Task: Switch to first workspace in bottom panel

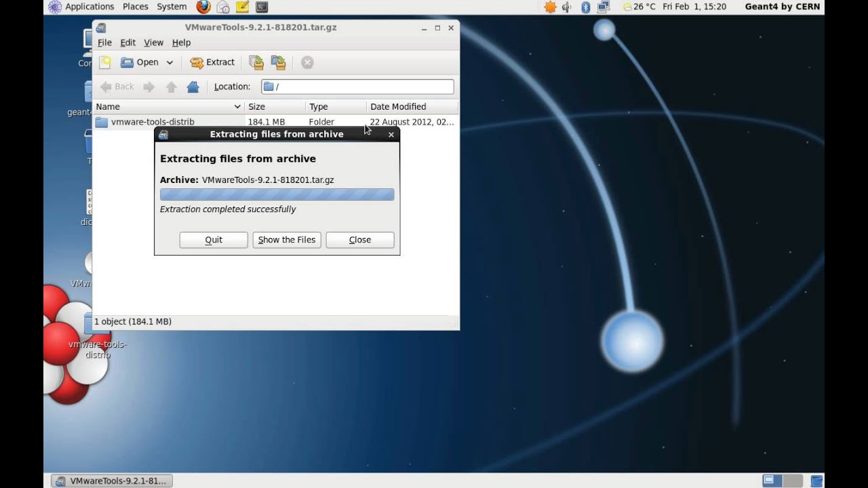Action: point(772,481)
